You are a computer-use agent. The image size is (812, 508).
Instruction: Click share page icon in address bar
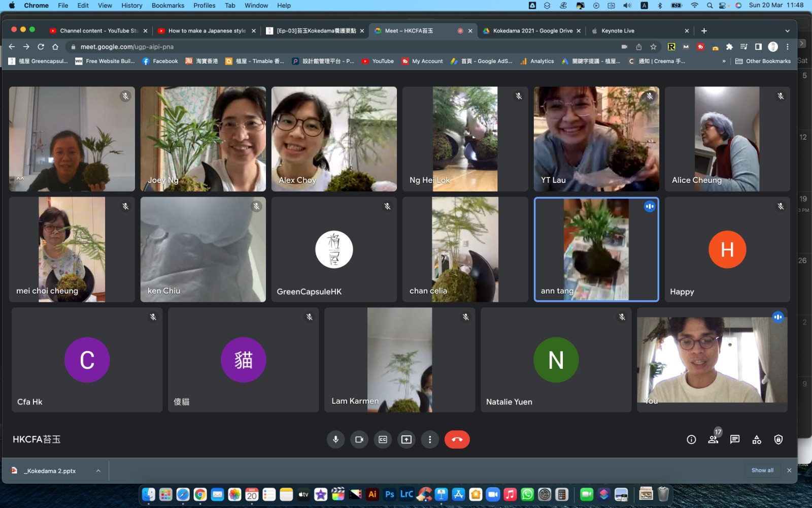pos(639,47)
